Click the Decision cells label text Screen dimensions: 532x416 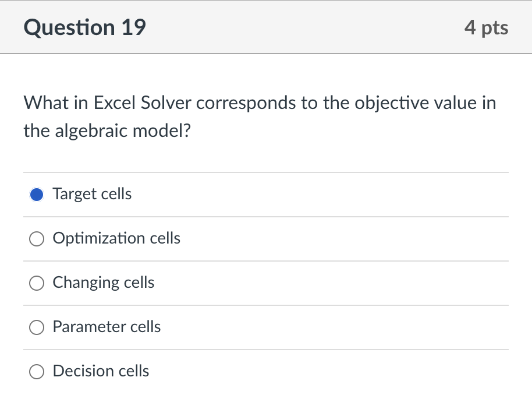[x=101, y=371]
